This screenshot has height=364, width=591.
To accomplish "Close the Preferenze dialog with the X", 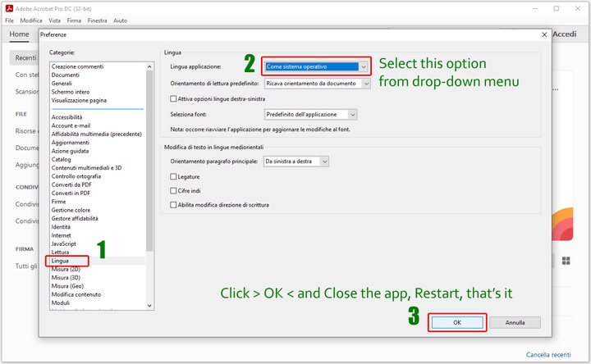I will click(544, 34).
